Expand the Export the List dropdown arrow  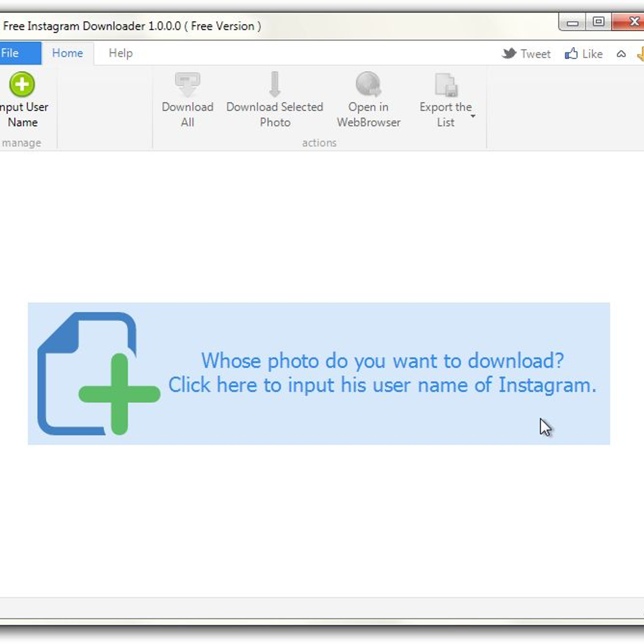point(473,116)
